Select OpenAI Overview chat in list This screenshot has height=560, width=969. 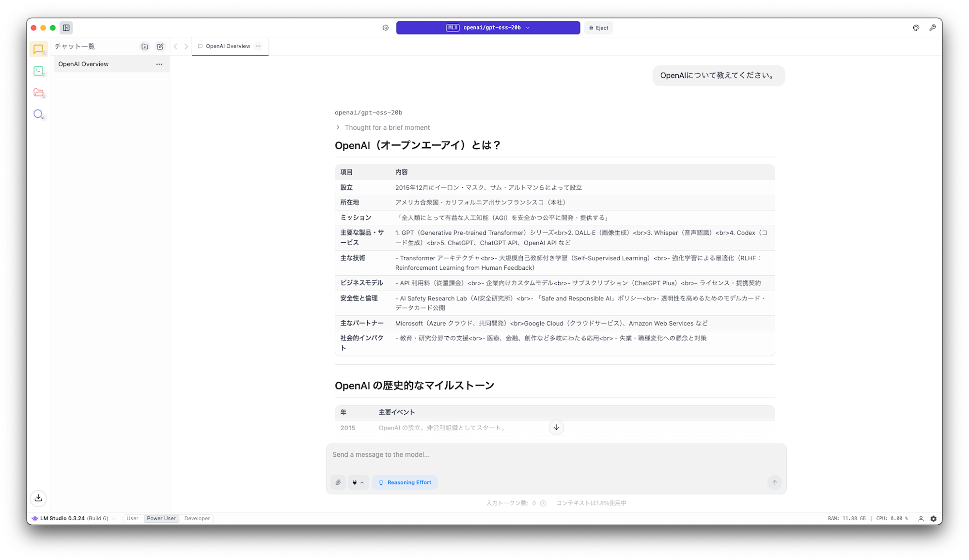click(x=111, y=64)
